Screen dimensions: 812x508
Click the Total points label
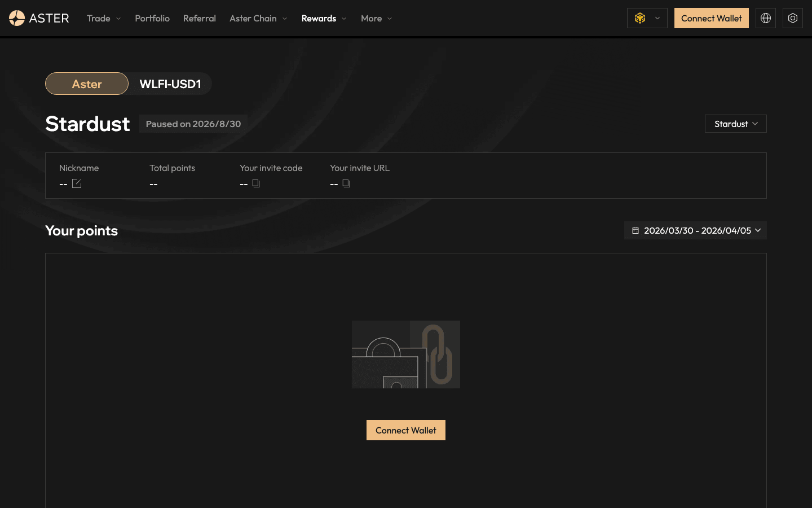172,168
